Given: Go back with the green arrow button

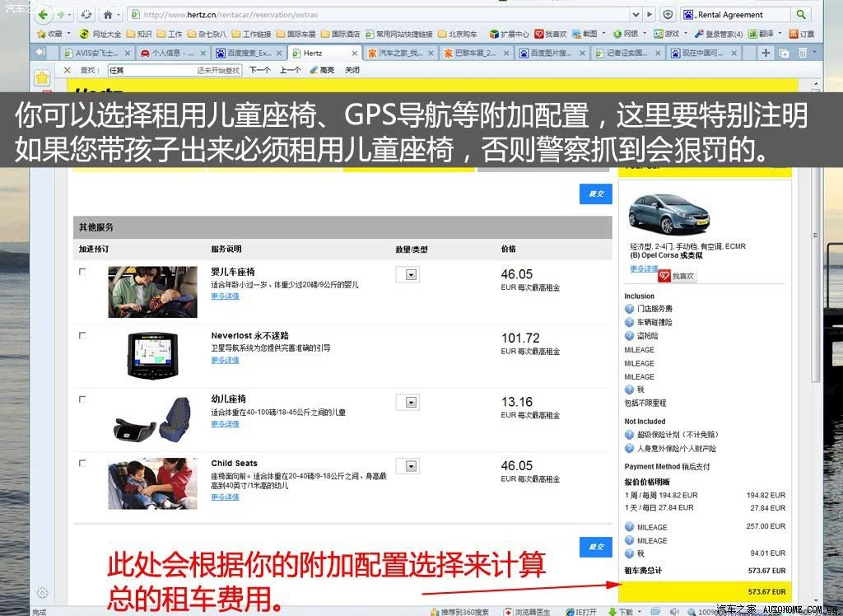Looking at the screenshot, I should point(44,15).
